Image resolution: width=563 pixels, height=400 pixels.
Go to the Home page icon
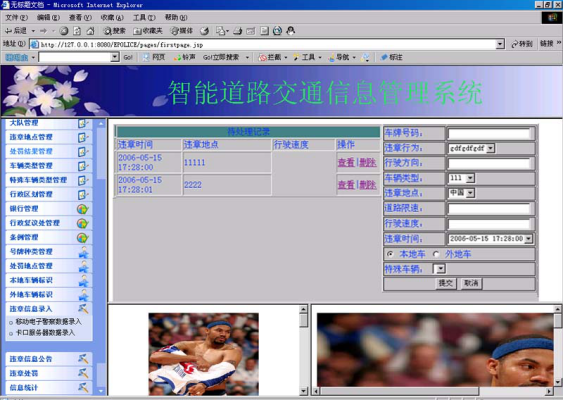90,31
